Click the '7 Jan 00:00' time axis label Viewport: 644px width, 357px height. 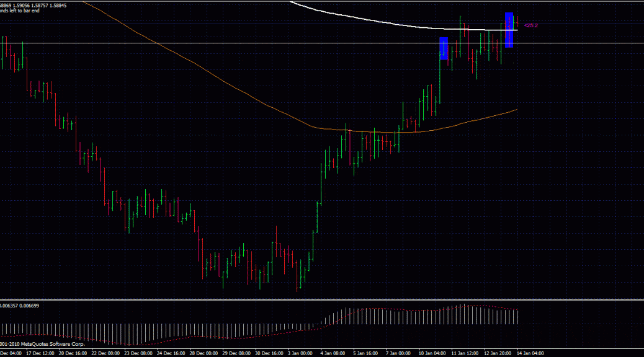(x=398, y=353)
